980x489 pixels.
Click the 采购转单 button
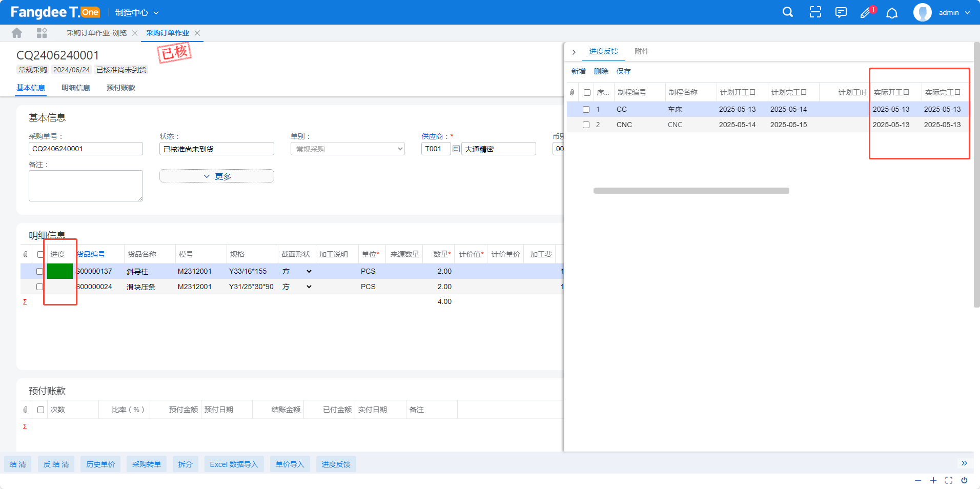click(x=147, y=464)
